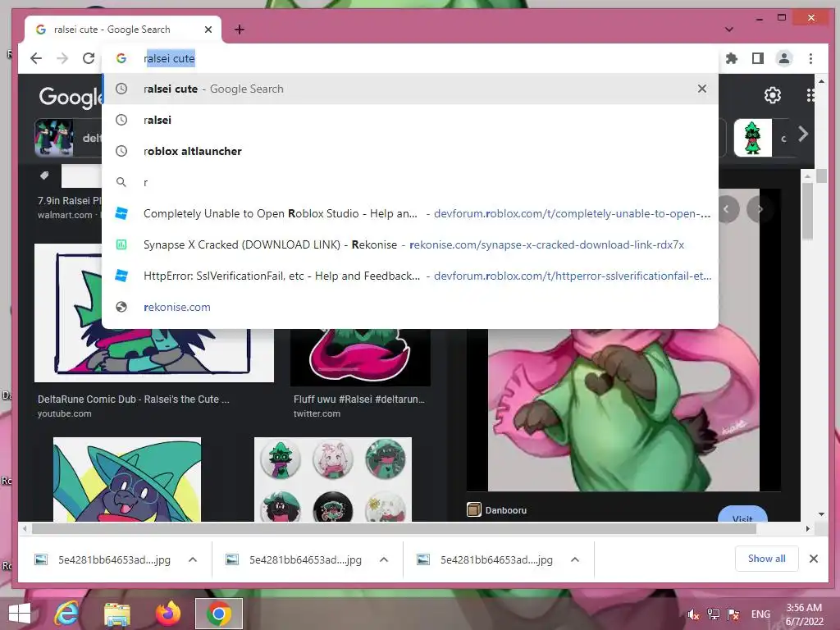
Task: Open the 'DeltaRune Comic Dub' image result
Action: point(153,356)
